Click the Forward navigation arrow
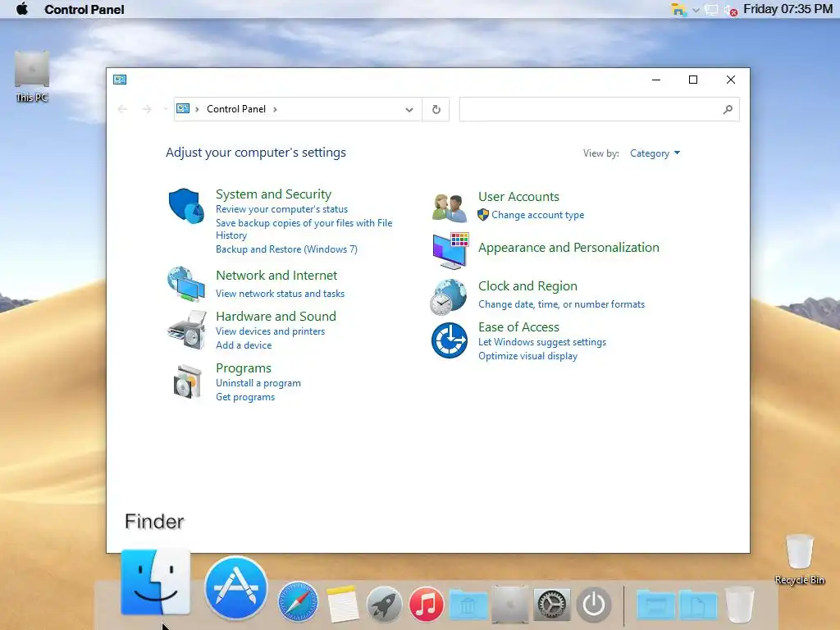Screen dimensions: 840x630 (x=147, y=109)
